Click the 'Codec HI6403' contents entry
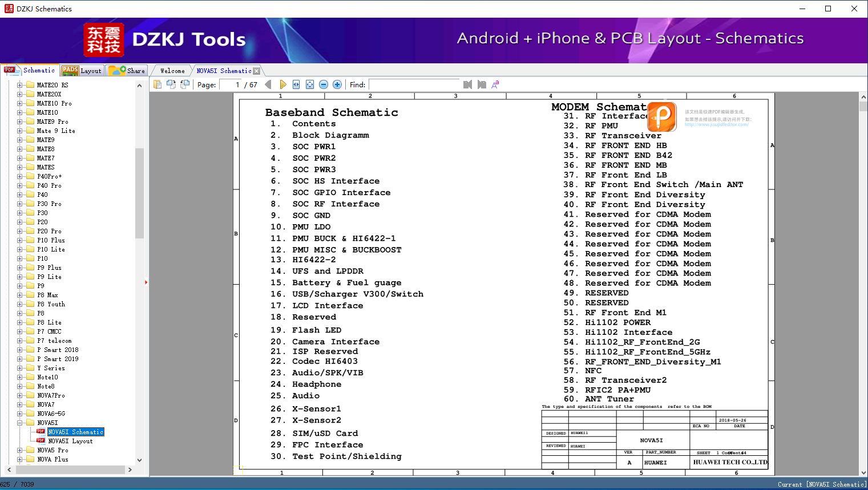Image resolution: width=868 pixels, height=490 pixels. (325, 361)
